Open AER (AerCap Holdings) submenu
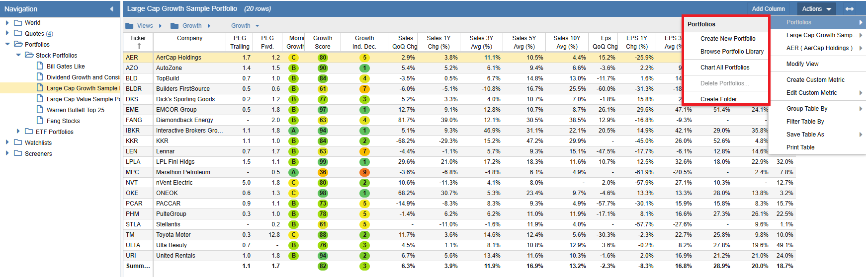Image resolution: width=868 pixels, height=277 pixels. (x=817, y=48)
